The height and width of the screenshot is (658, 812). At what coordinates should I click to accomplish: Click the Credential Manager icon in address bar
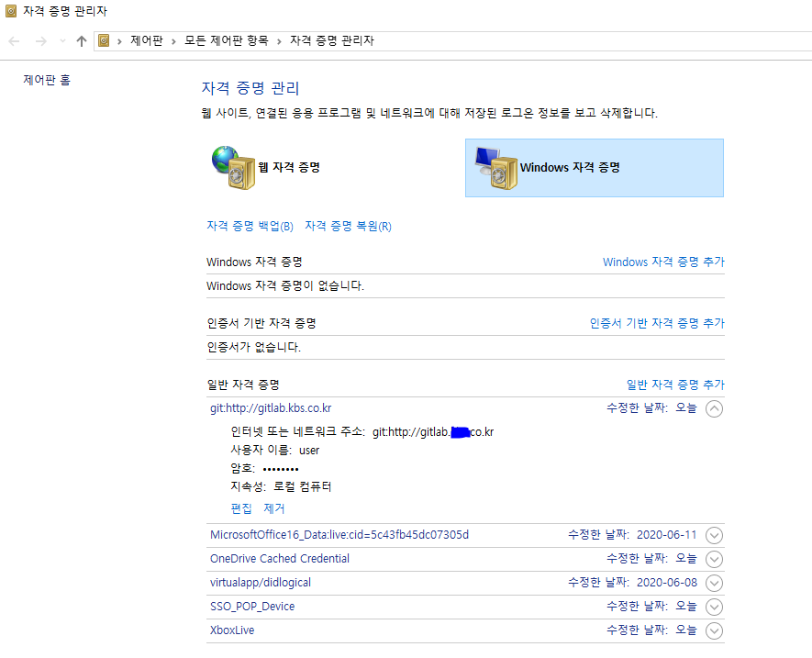click(x=104, y=40)
